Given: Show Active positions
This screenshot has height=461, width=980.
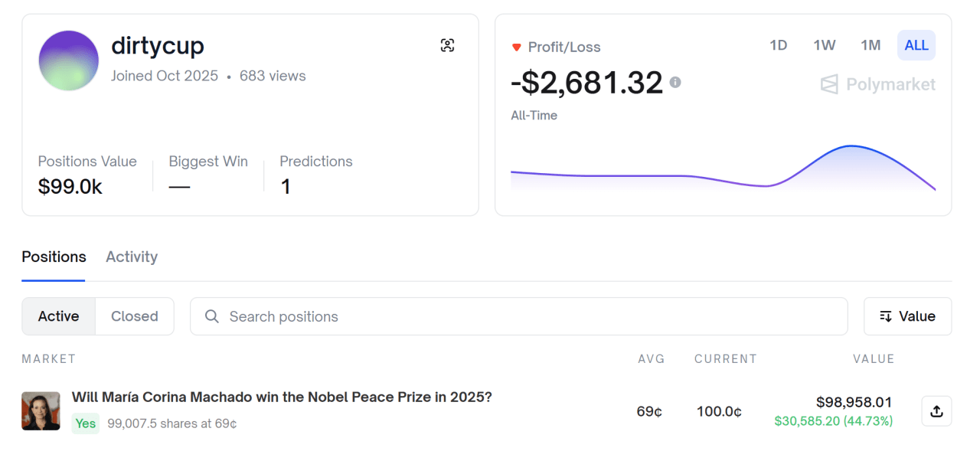Looking at the screenshot, I should 59,316.
